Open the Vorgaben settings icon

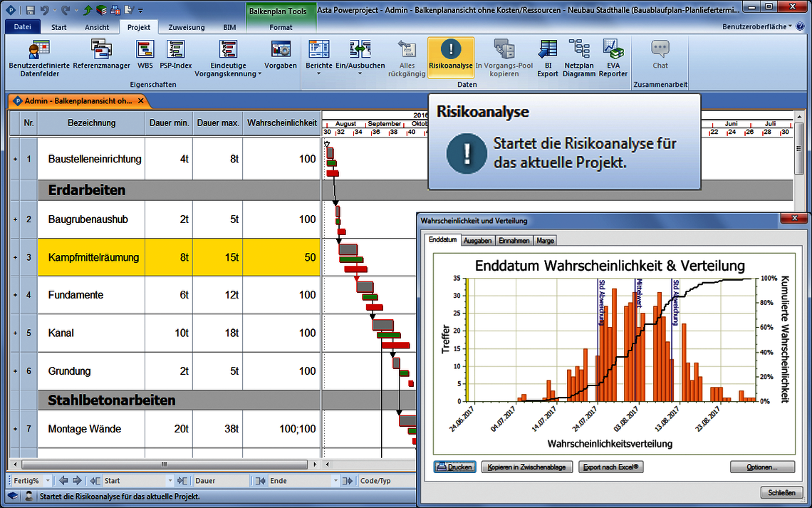pyautogui.click(x=281, y=50)
